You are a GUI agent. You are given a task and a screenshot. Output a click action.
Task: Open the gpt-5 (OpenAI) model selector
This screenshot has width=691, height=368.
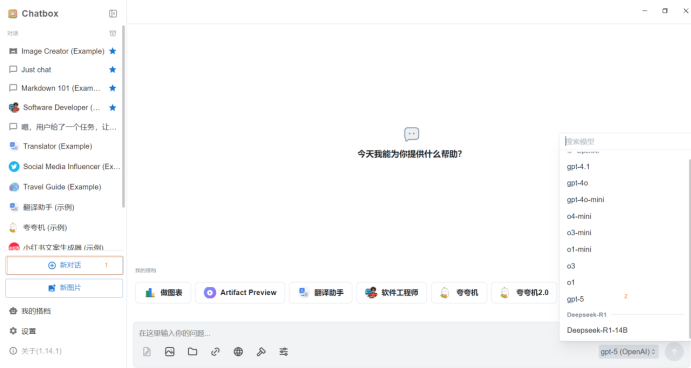pos(628,352)
